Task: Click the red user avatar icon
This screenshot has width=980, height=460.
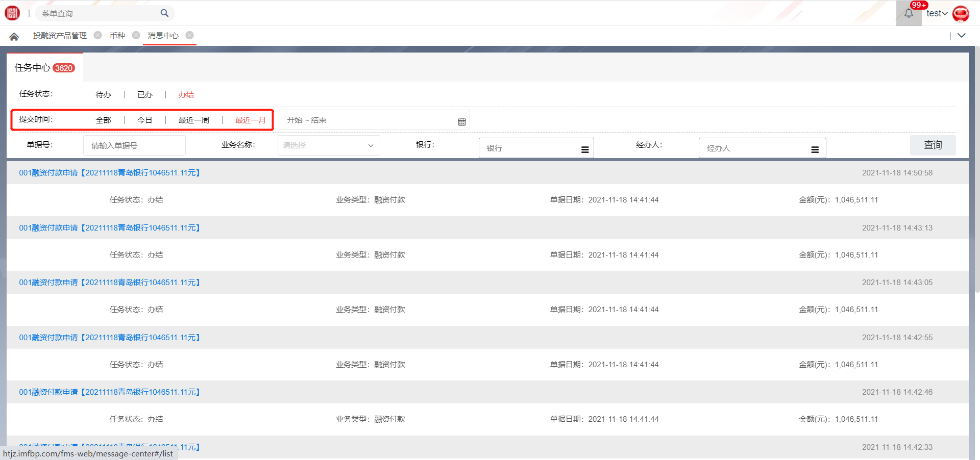Action: click(x=961, y=13)
